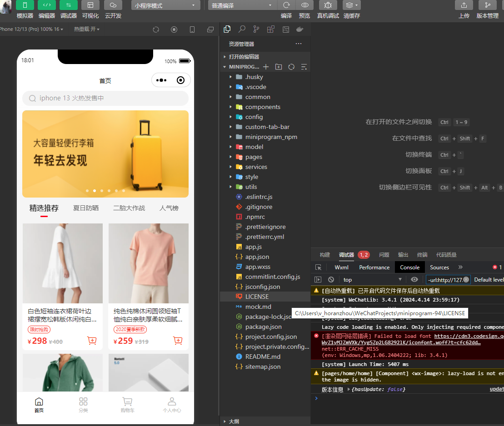This screenshot has width=504, height=426.
Task: Collapse all folders in the explorer
Action: [x=304, y=67]
